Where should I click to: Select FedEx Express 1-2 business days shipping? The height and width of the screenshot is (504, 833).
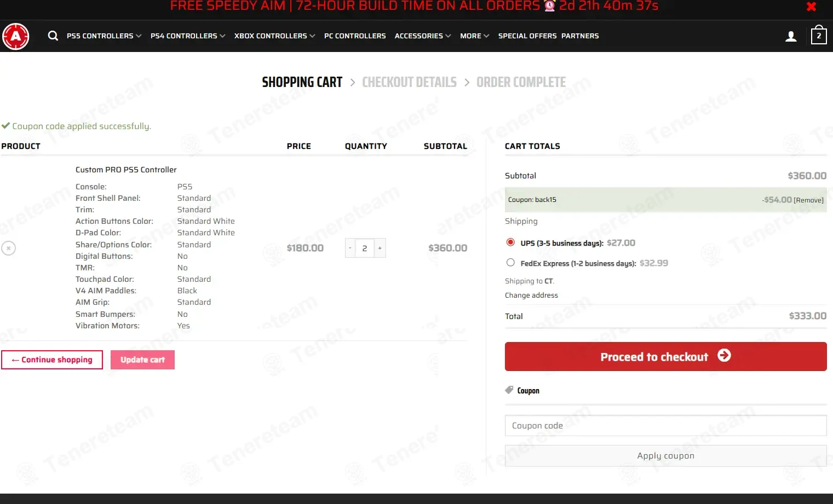pyautogui.click(x=510, y=263)
